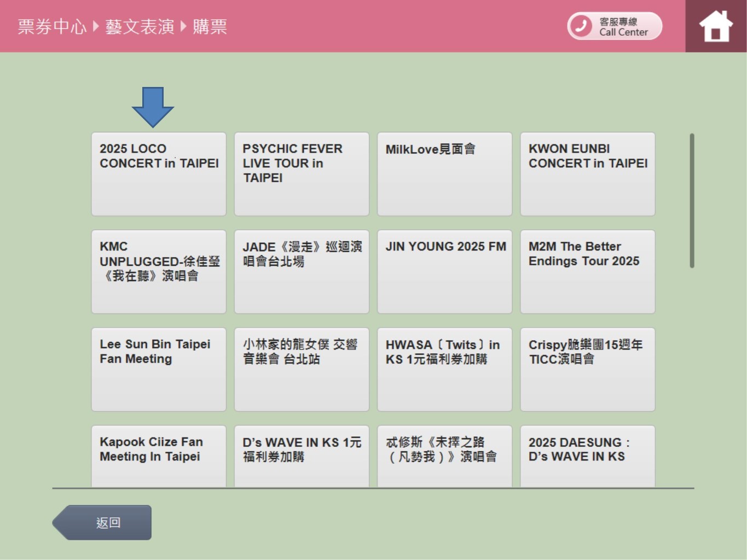Choose the JIN YOUNG 2025 FM event

point(444,272)
